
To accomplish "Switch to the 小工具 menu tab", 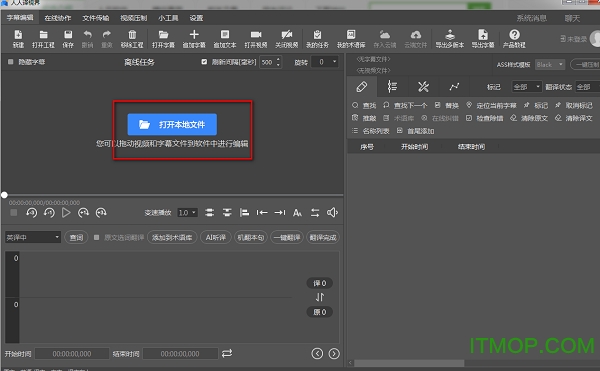I will click(x=168, y=18).
